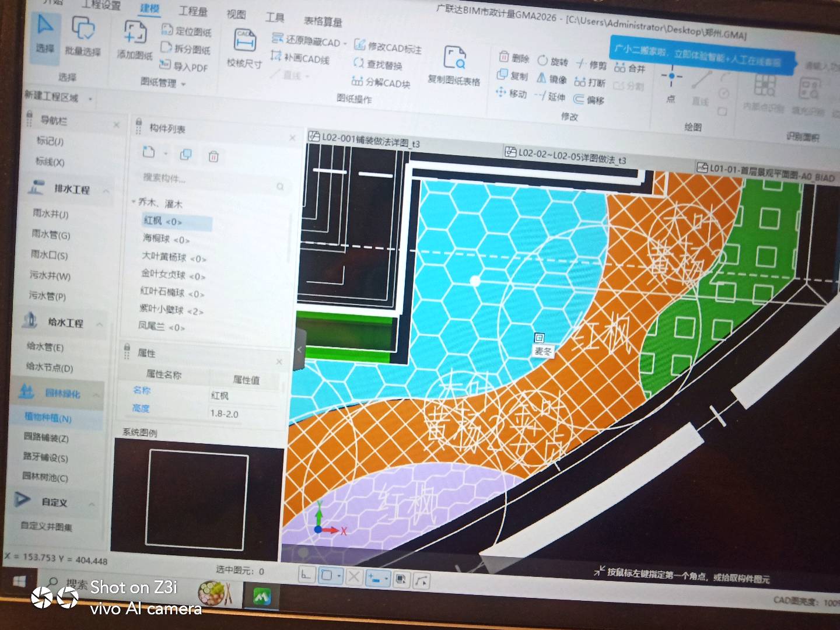
Task: Select the 旋转 rotate tool
Action: [552, 61]
